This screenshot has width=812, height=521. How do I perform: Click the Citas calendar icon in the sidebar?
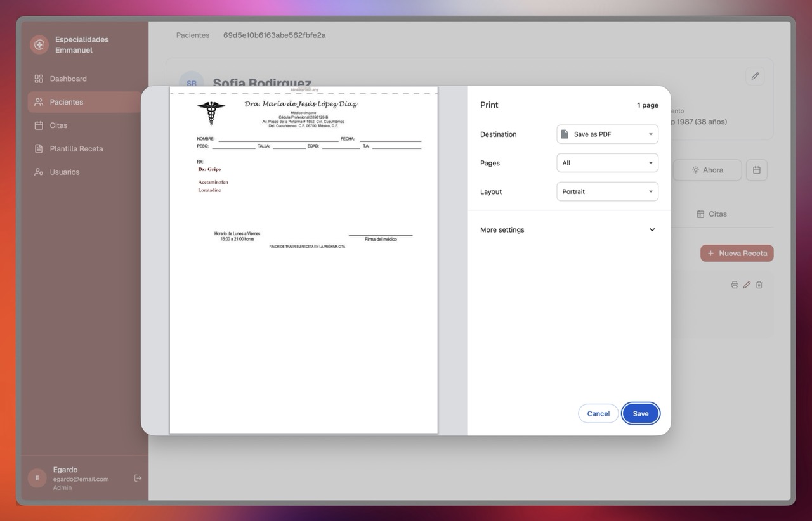[39, 125]
